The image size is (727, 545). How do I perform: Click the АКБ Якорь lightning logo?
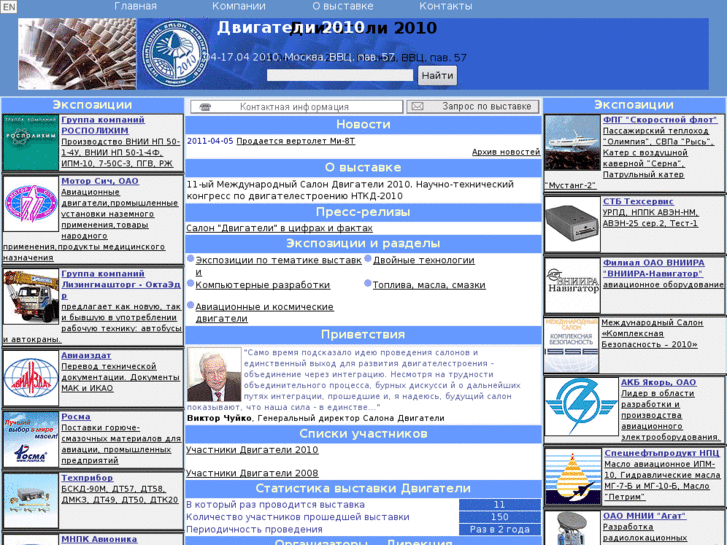(x=581, y=407)
